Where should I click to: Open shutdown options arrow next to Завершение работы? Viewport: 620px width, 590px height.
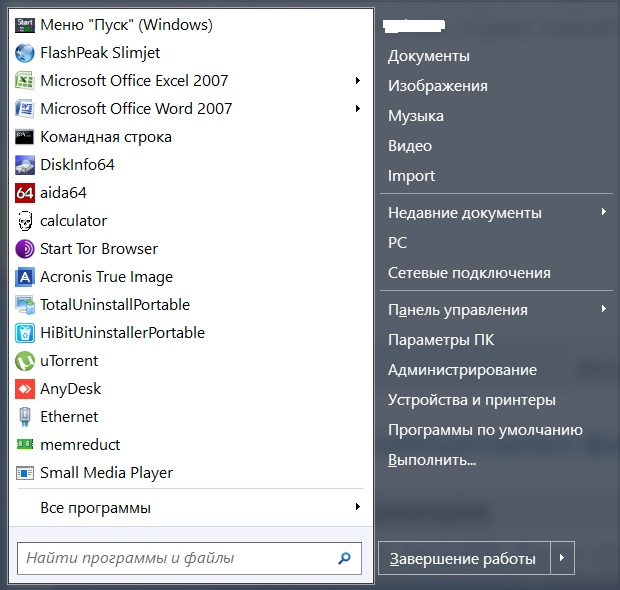(564, 558)
